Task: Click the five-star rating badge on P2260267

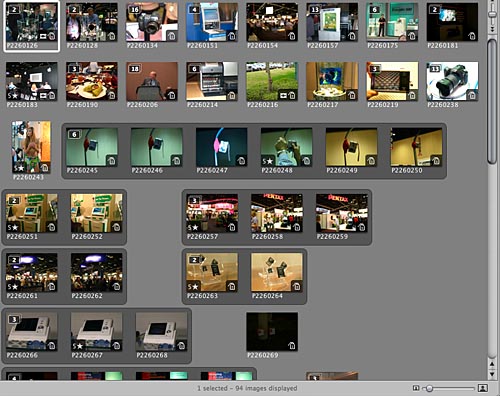Action: coord(78,346)
